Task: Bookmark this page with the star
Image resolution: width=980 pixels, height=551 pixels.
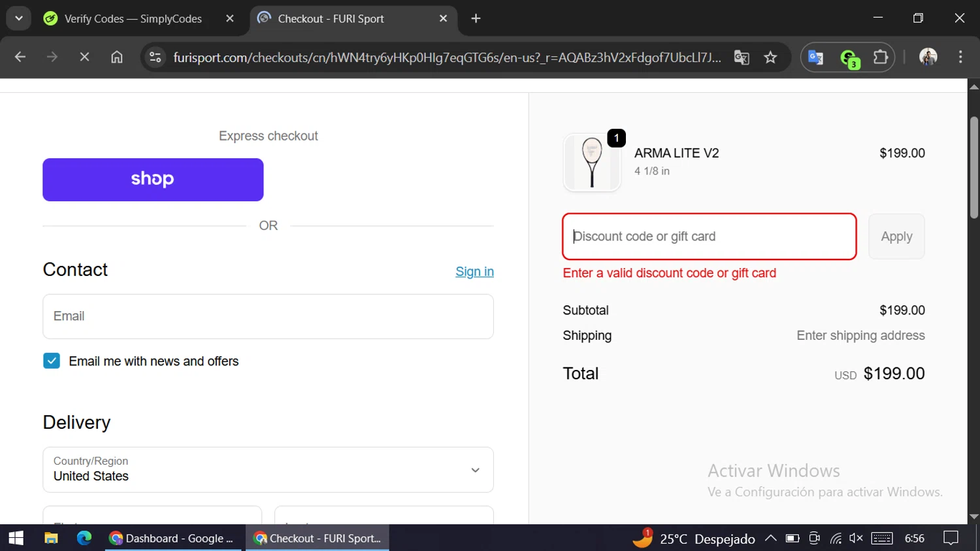Action: [x=771, y=58]
